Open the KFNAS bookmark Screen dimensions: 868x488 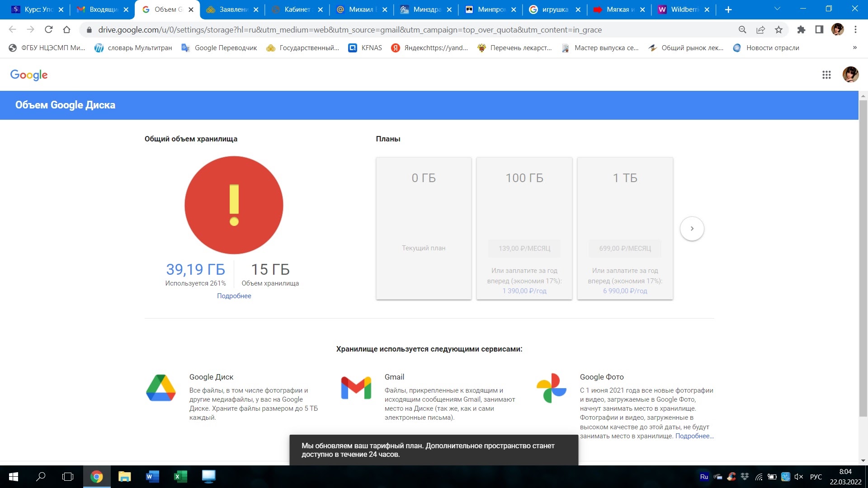click(x=365, y=48)
